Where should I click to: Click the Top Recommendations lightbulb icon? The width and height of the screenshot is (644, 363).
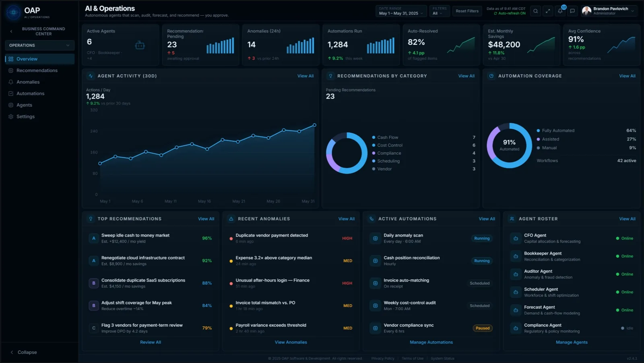click(91, 219)
